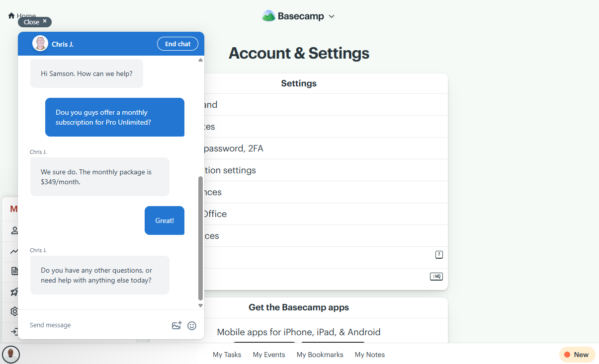Click the monthly subscription question message
The width and height of the screenshot is (599, 364).
pos(115,117)
